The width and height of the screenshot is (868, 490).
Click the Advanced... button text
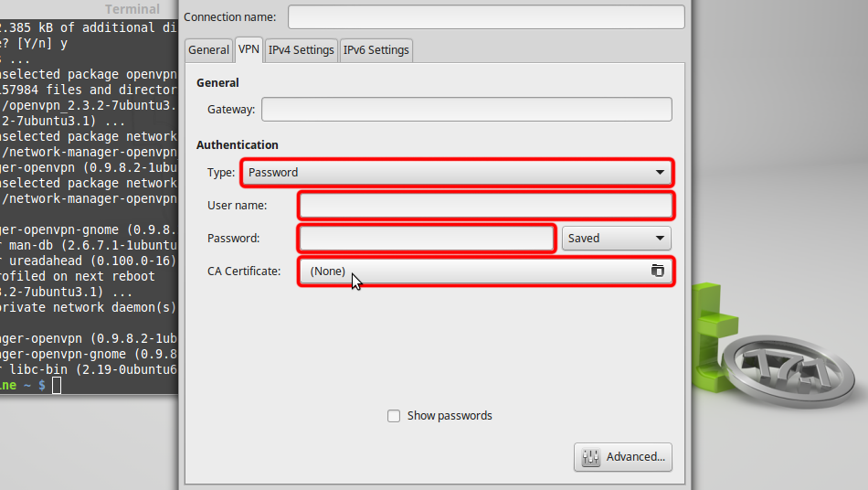point(635,457)
